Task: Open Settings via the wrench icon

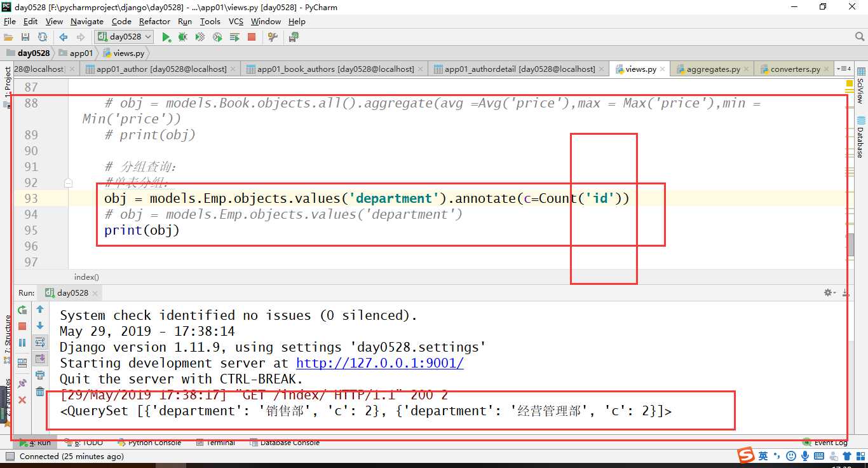Action: (x=273, y=38)
